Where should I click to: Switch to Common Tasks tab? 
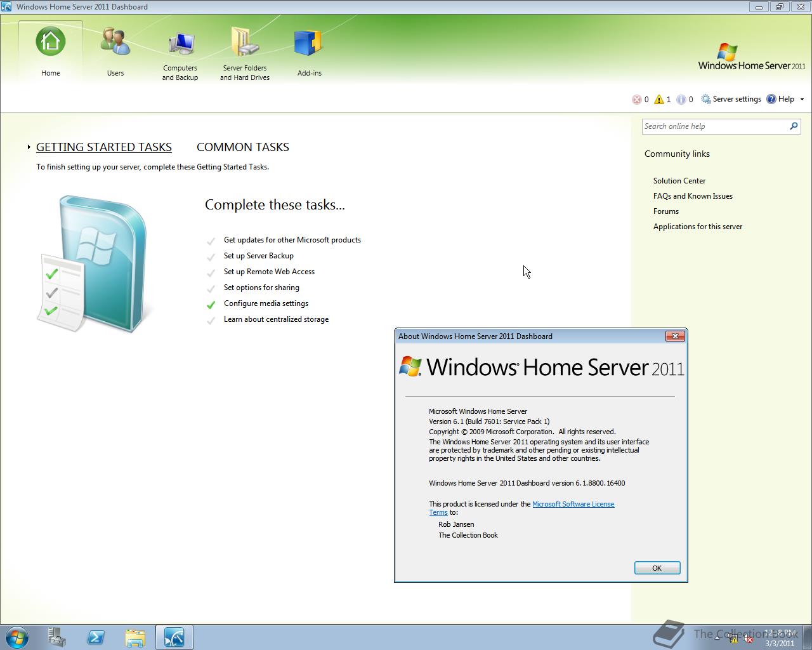(x=243, y=147)
